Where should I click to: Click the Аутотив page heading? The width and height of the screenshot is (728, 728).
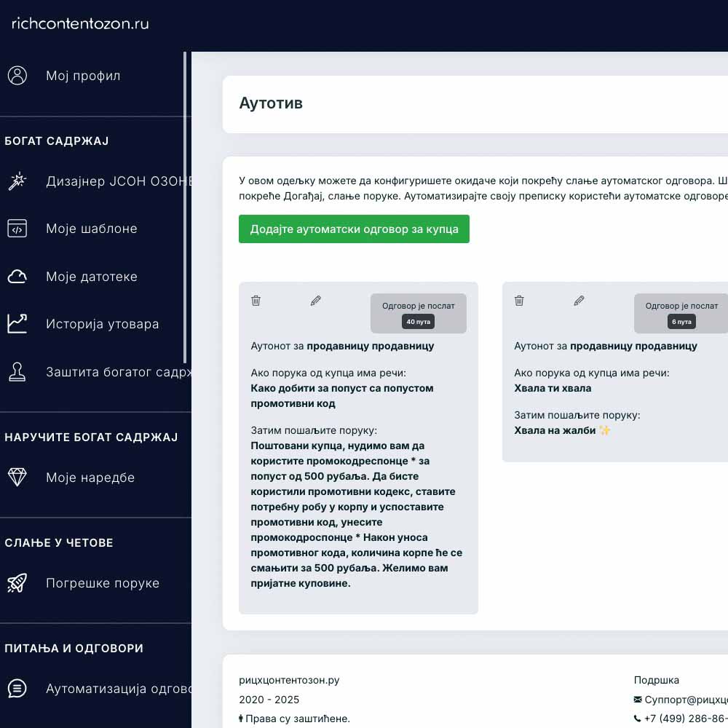tap(271, 103)
